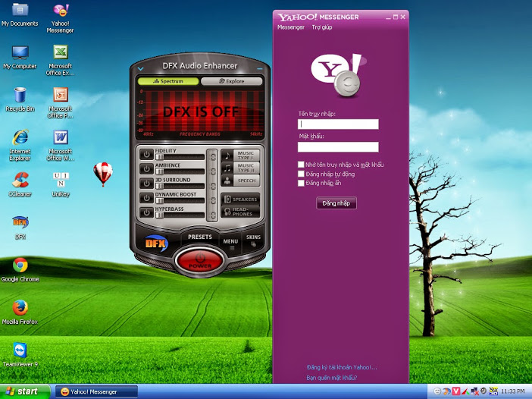Click the DFX logo in Audio Enhancer

coord(156,243)
